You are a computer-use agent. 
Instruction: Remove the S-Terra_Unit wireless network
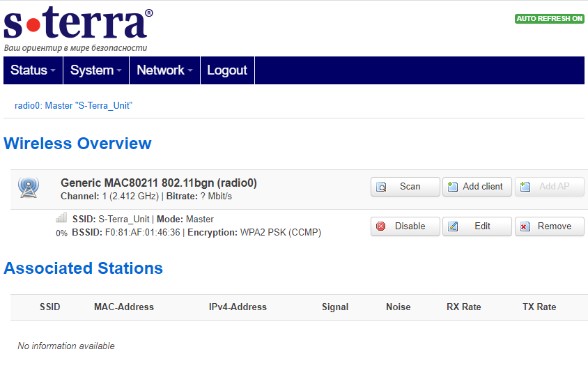point(550,226)
